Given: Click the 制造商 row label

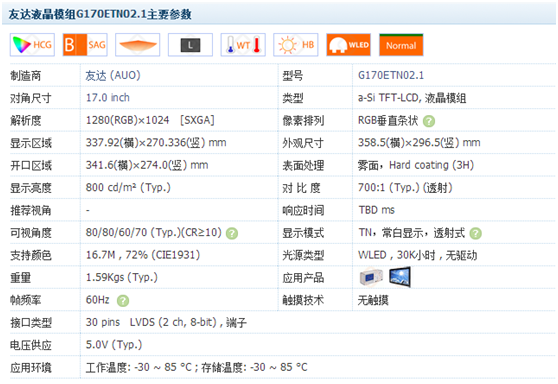Looking at the screenshot, I should point(26,76).
